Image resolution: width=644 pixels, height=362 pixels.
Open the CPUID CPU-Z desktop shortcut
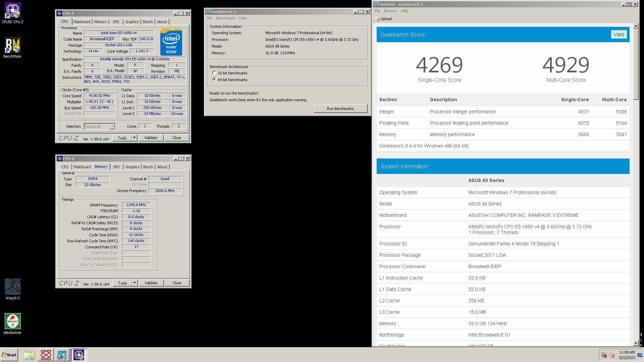pos(12,13)
